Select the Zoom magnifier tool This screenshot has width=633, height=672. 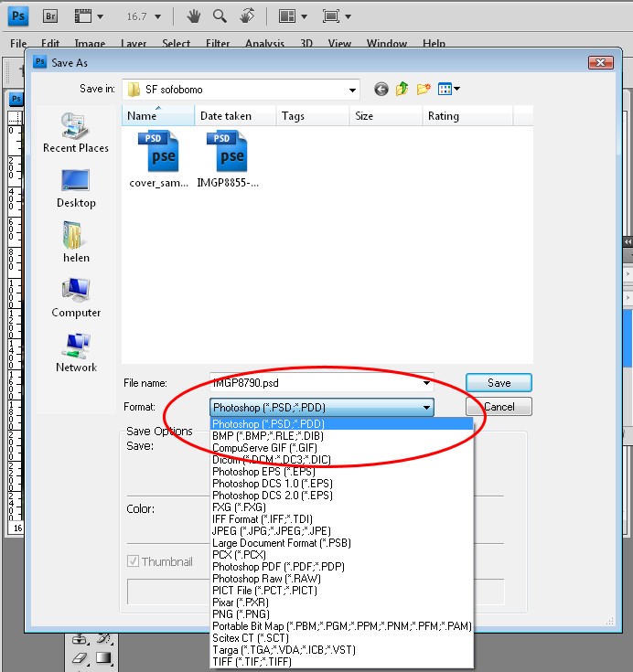pyautogui.click(x=220, y=16)
